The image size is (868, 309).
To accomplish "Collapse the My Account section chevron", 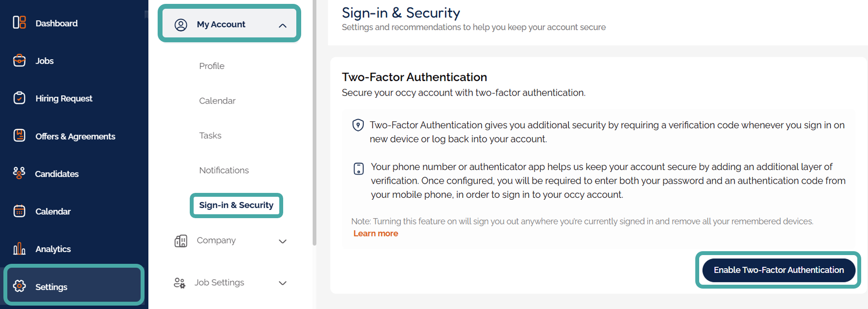I will [283, 25].
